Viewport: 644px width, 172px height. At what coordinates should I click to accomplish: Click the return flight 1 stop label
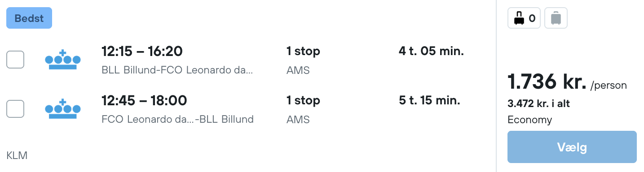point(304,101)
